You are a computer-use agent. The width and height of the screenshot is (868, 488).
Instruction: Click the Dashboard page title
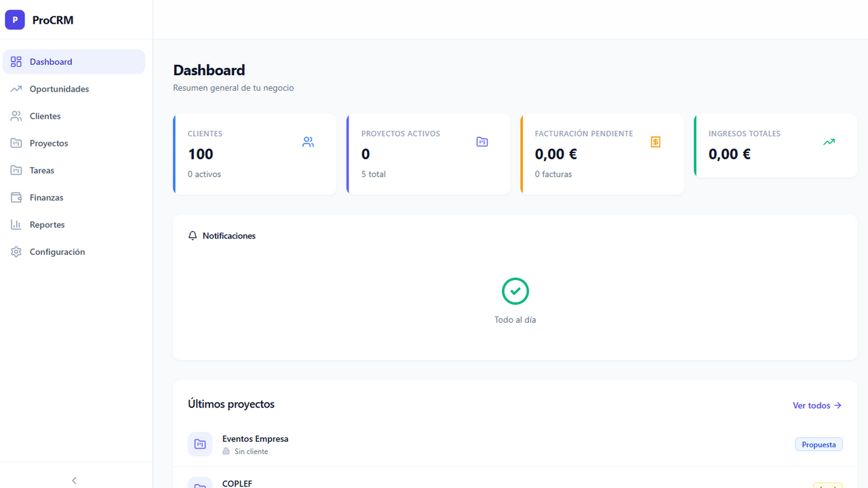click(x=209, y=70)
